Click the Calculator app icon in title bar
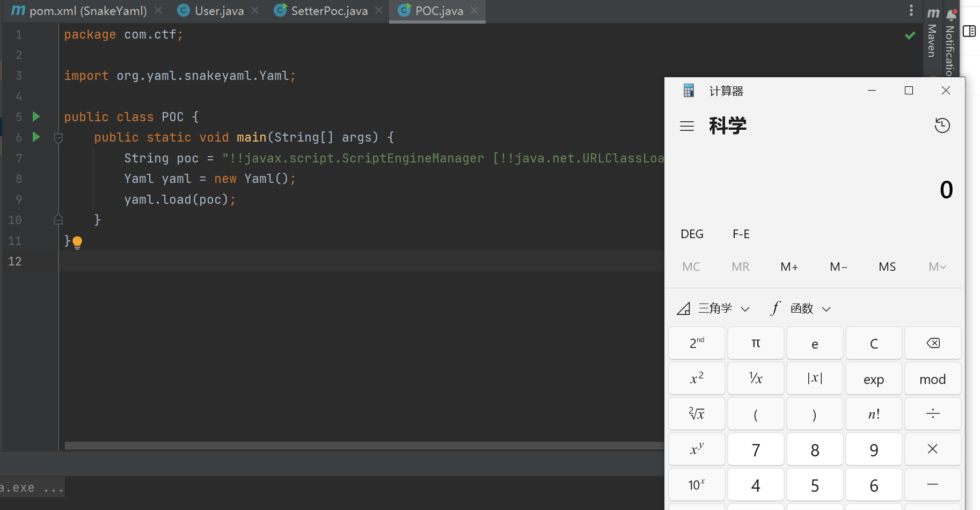Viewport: 980px width, 510px height. point(689,91)
